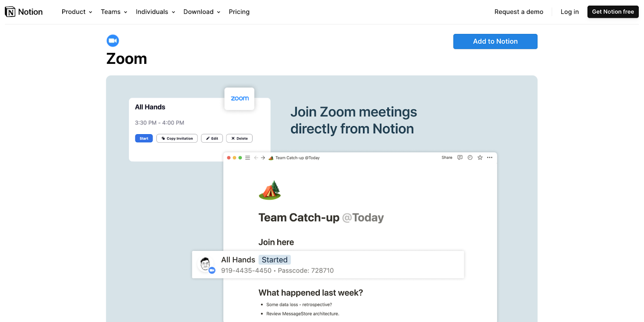
Task: Click the clock history icon
Action: (x=470, y=158)
